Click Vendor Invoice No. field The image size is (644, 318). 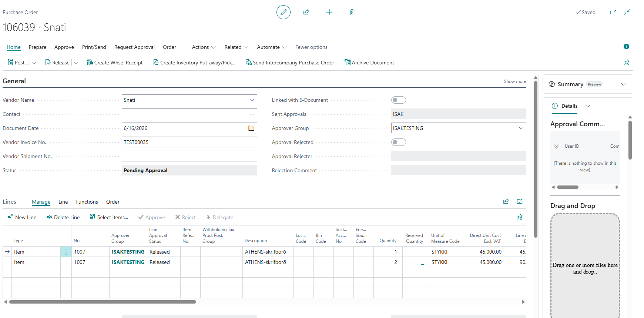click(189, 142)
